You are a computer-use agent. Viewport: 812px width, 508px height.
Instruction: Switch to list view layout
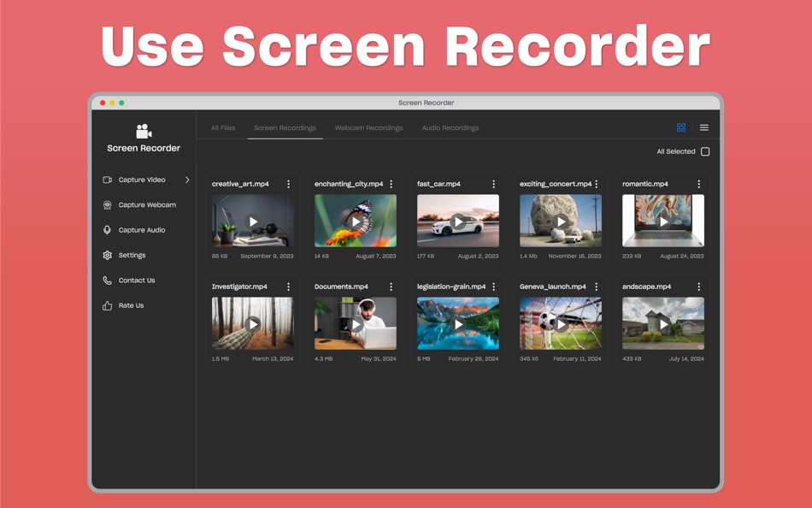[x=703, y=127]
